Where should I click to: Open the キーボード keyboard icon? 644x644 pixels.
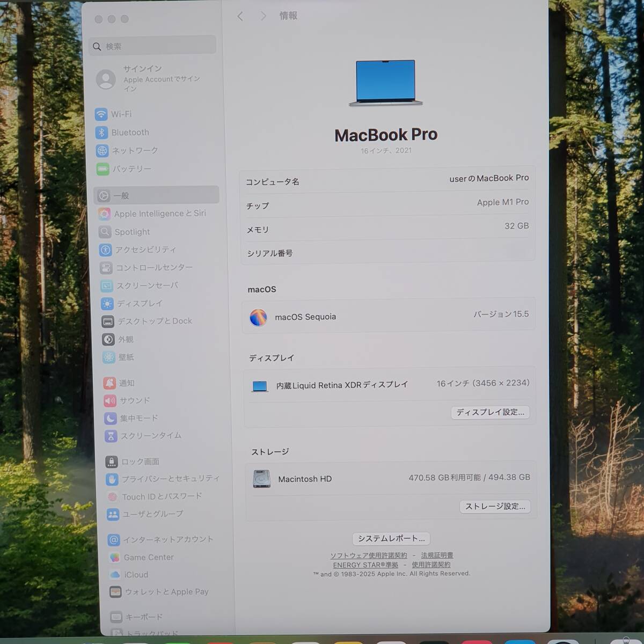coord(116,617)
